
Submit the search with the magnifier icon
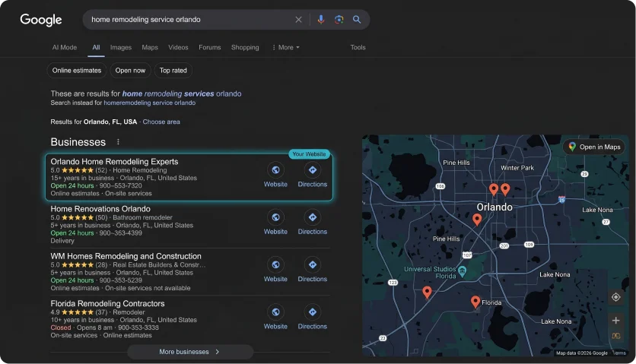click(x=357, y=20)
